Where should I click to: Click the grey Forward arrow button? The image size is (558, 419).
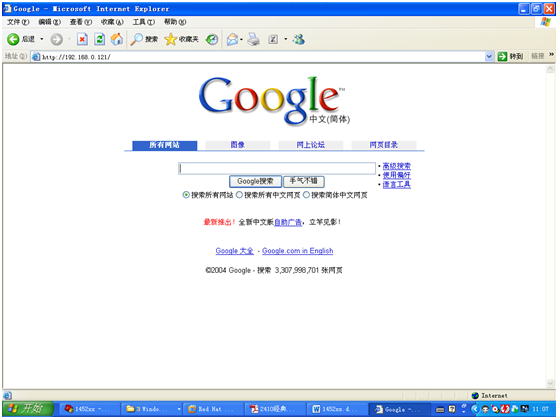(56, 39)
